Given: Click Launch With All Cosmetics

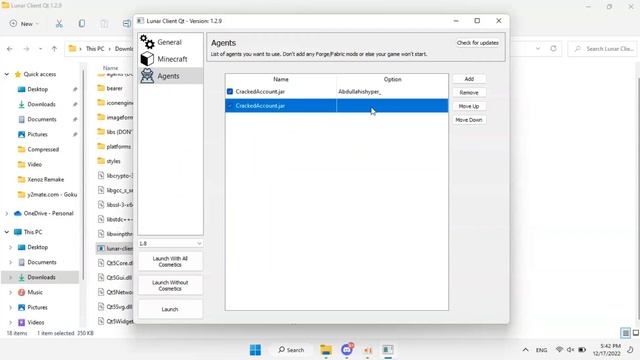Looking at the screenshot, I should [170, 262].
